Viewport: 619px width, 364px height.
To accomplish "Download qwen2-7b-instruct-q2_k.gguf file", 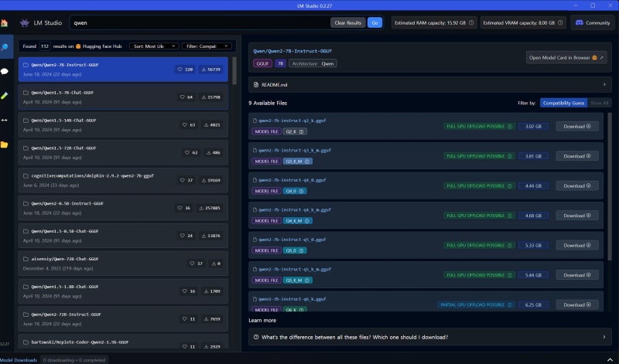I will (x=577, y=127).
